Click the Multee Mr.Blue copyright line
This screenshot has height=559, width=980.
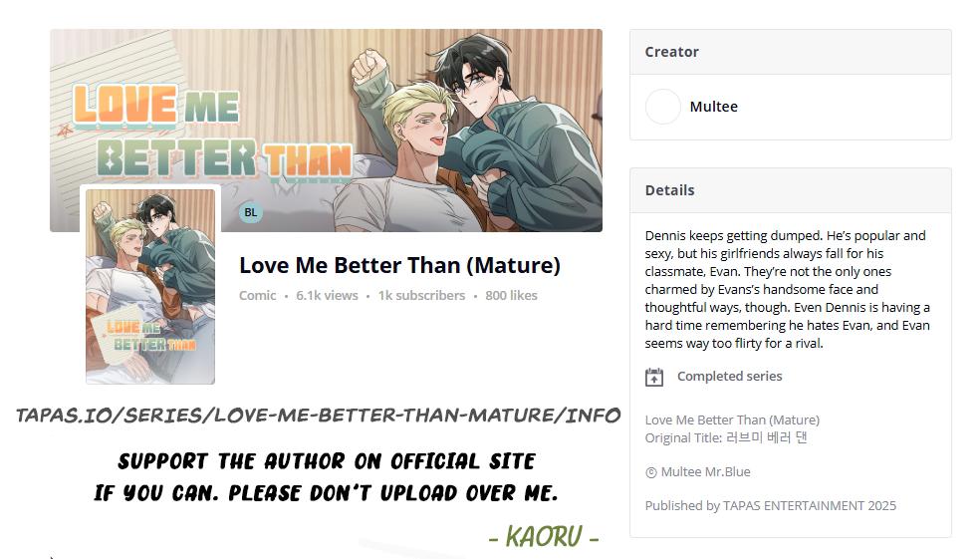click(x=697, y=472)
